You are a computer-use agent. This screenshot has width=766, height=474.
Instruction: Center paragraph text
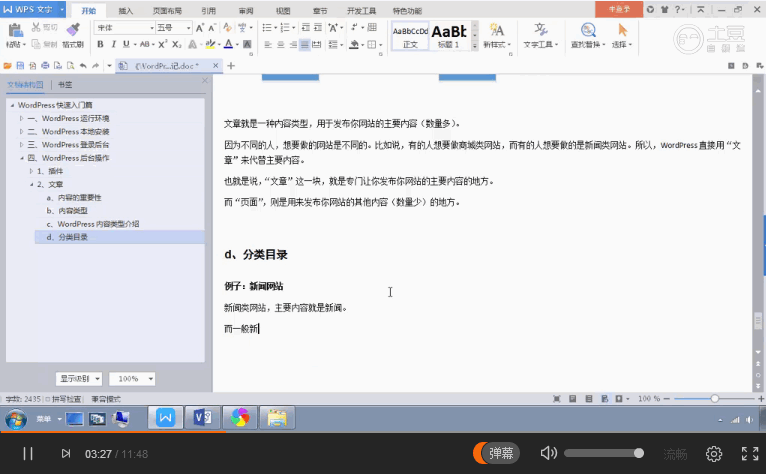point(280,44)
